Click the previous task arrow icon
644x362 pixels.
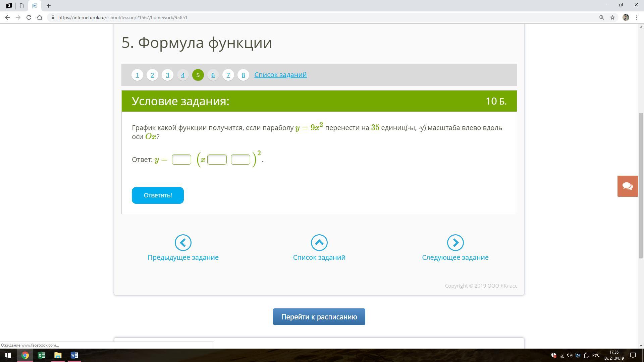click(x=183, y=243)
